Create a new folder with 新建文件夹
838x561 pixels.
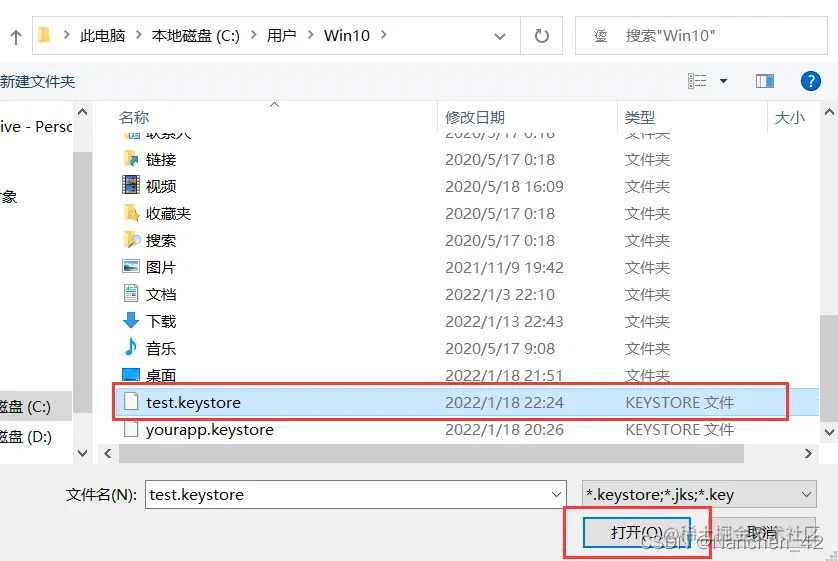(x=37, y=82)
